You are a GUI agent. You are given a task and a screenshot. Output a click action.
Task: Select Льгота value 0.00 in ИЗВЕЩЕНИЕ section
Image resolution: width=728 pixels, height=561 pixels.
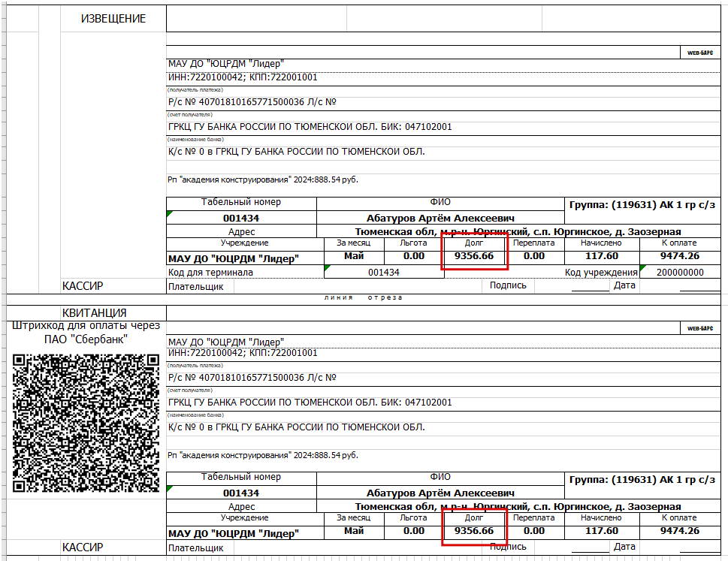point(414,256)
